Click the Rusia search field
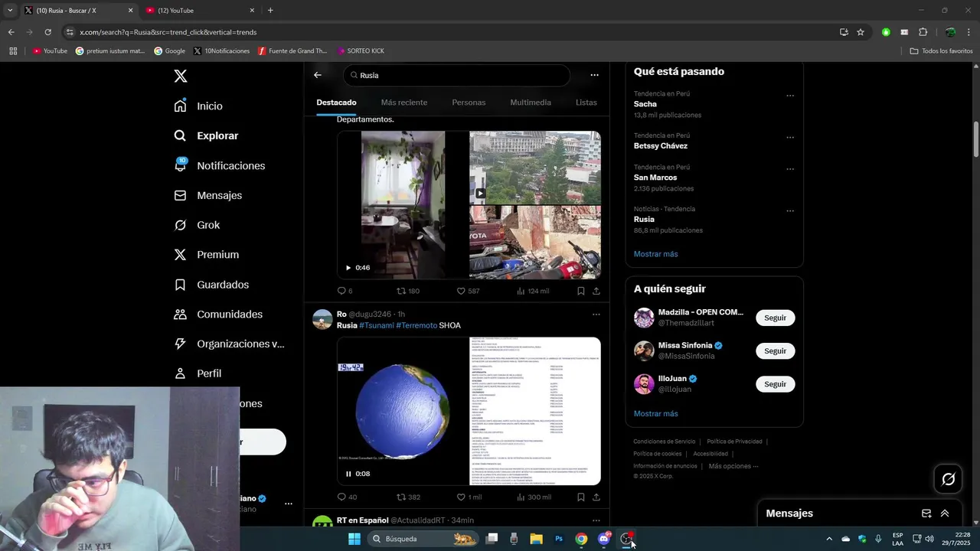Image resolution: width=980 pixels, height=551 pixels. coord(457,75)
